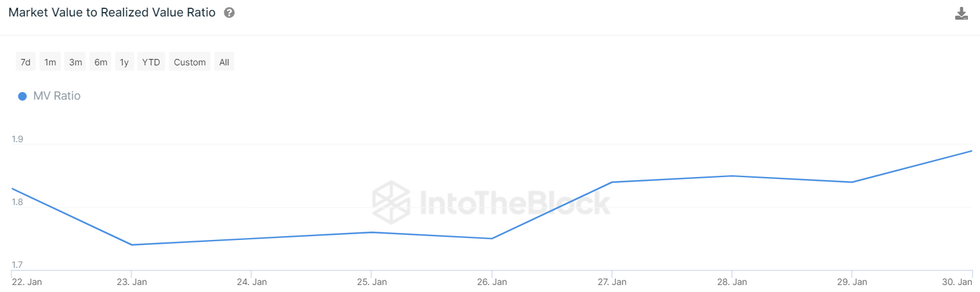Select the line point at 26. Jan
Screen dimensions: 980x292
point(492,239)
